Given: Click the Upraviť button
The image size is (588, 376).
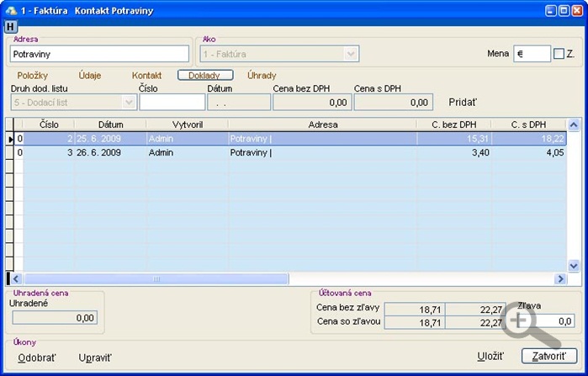Looking at the screenshot, I should coord(95,357).
